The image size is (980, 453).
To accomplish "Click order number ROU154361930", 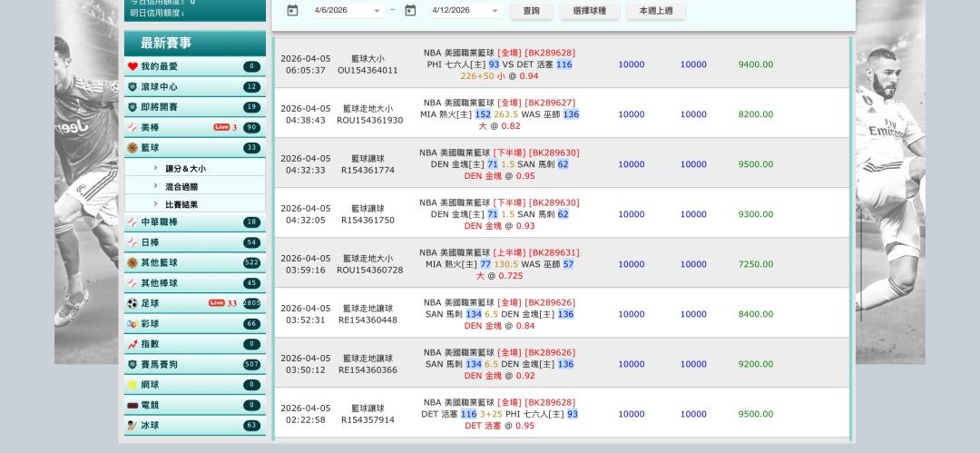I will 369,120.
